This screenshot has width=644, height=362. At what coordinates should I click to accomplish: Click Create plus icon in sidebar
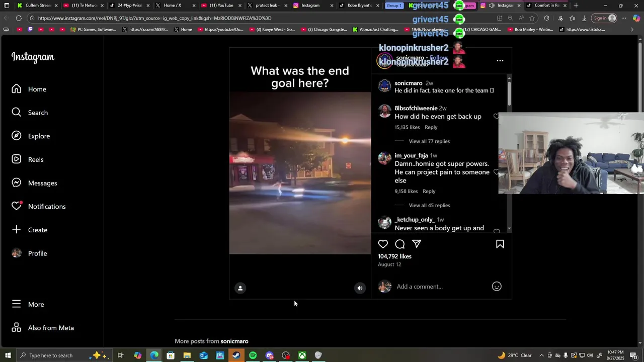pyautogui.click(x=17, y=230)
